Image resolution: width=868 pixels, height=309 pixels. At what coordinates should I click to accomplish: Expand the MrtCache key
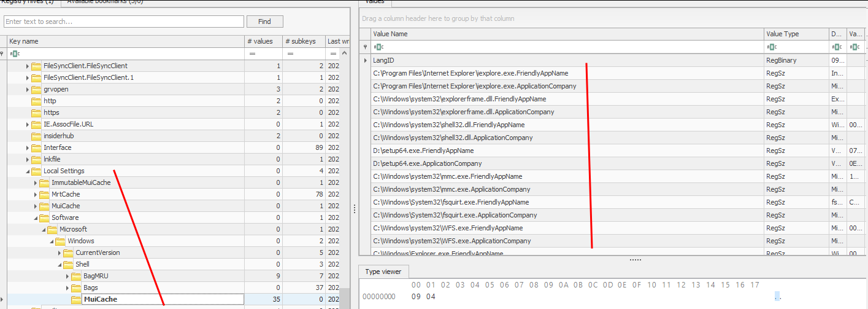tap(35, 194)
